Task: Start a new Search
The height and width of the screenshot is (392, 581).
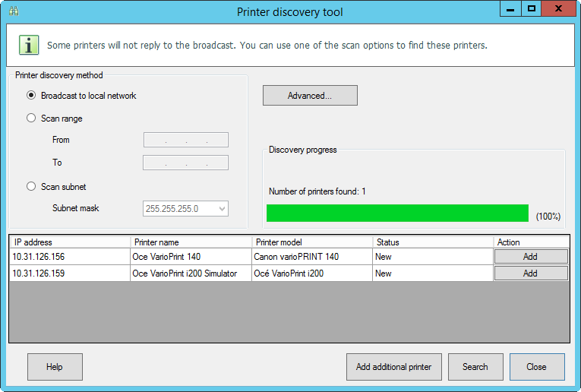Action: click(475, 367)
